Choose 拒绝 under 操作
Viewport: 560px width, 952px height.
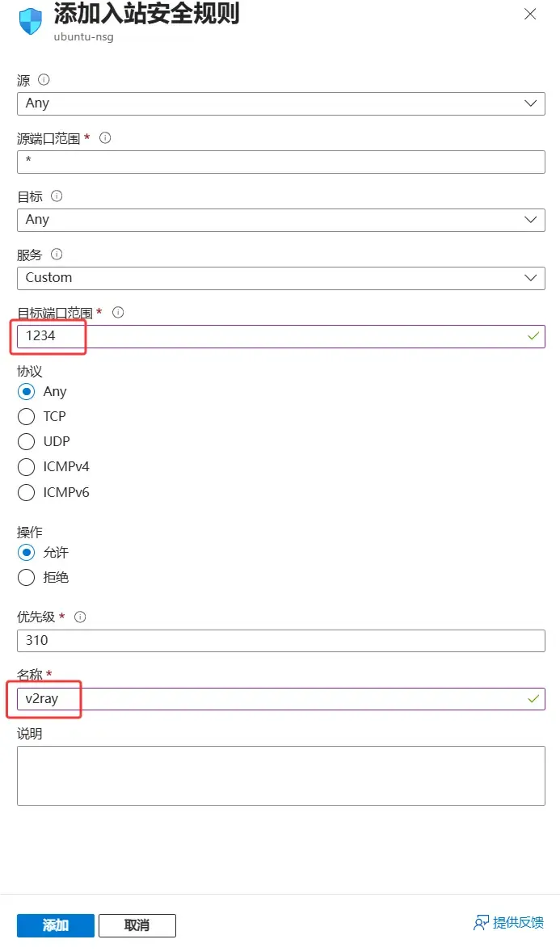pos(26,578)
